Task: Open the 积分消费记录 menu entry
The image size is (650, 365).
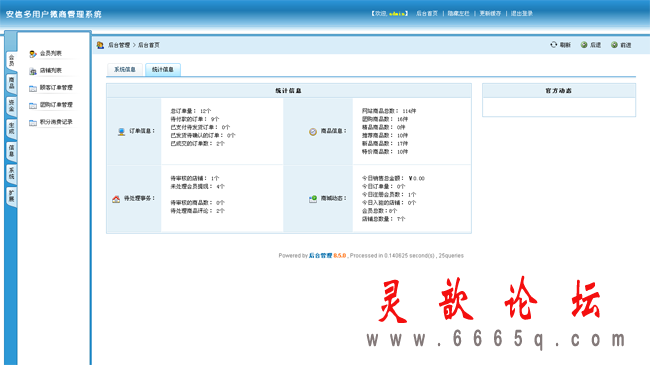Action: [x=56, y=122]
